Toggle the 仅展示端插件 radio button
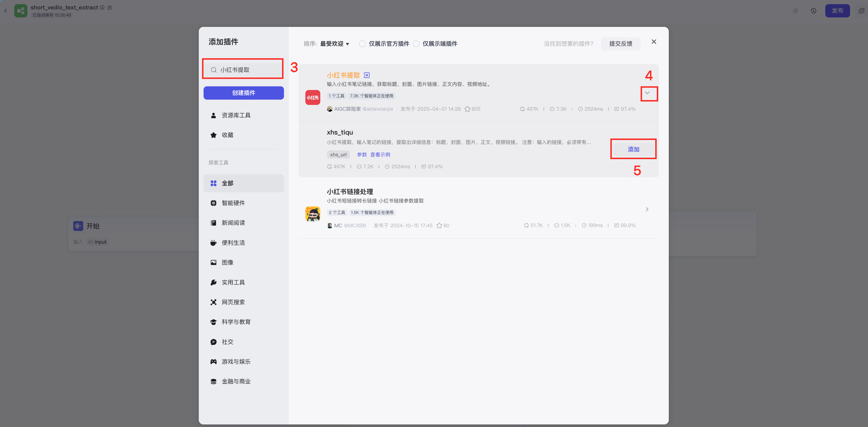Viewport: 868px width, 427px height. [x=416, y=44]
